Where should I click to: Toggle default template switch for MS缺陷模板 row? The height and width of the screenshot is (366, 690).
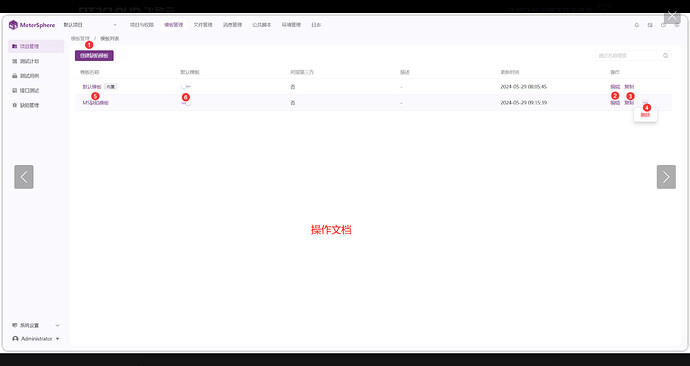(x=186, y=102)
